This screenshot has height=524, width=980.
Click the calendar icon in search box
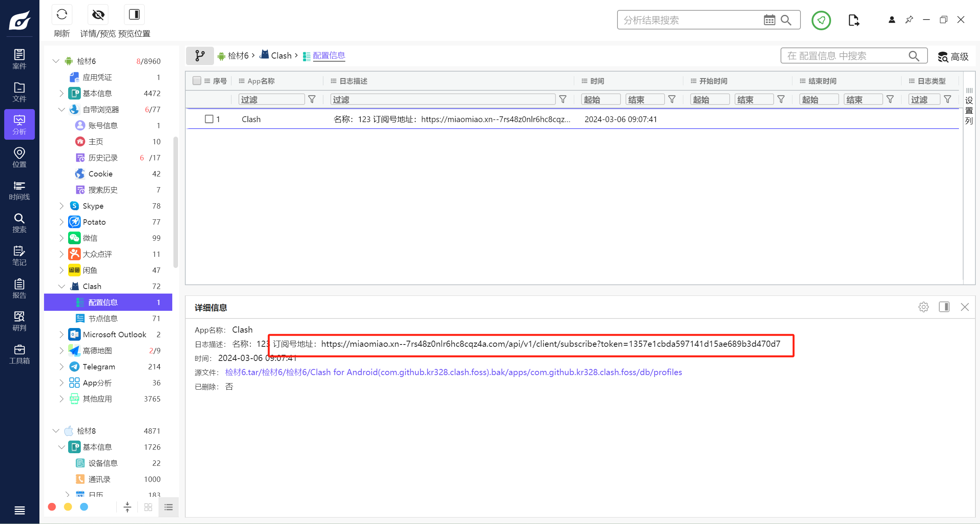(769, 20)
